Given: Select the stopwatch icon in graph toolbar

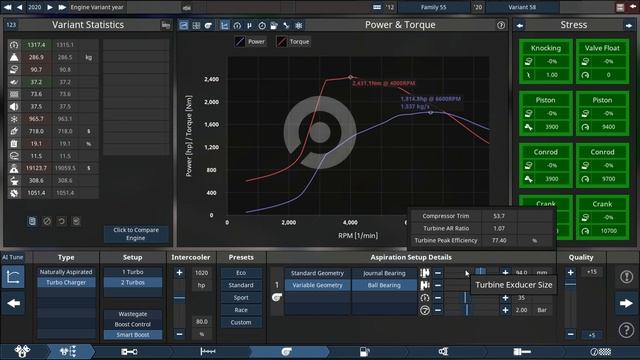Looking at the screenshot, I should [x=262, y=25].
